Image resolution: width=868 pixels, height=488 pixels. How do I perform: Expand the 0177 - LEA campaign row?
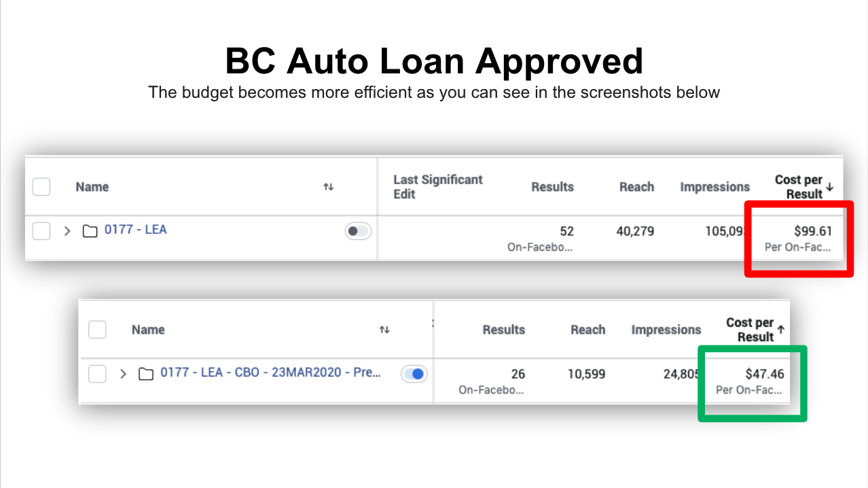tap(67, 231)
